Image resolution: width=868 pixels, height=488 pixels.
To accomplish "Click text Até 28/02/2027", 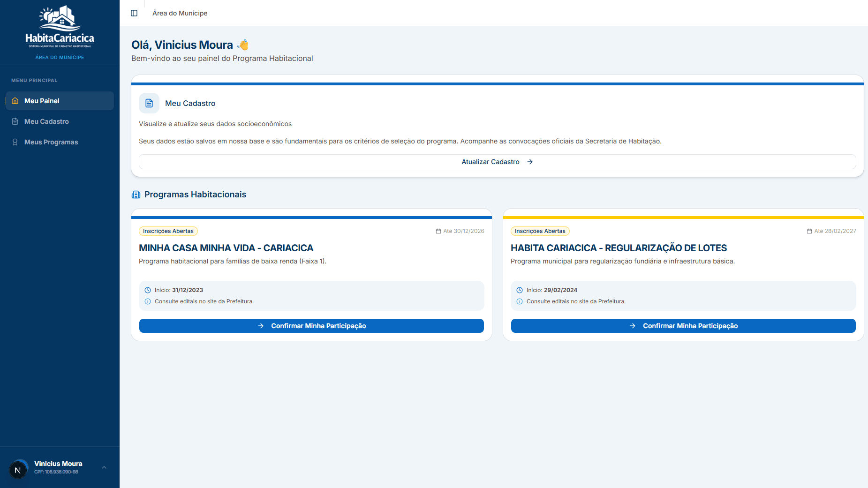I will pos(835,231).
